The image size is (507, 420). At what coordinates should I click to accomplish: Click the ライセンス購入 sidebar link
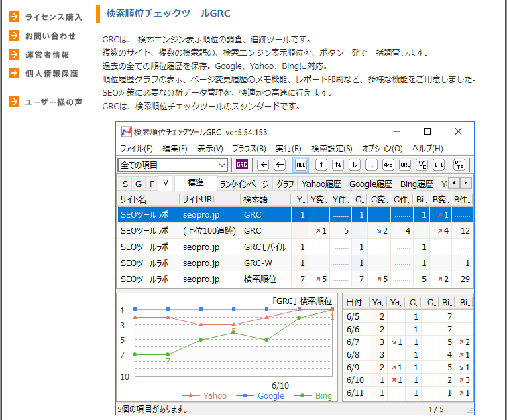tap(54, 17)
